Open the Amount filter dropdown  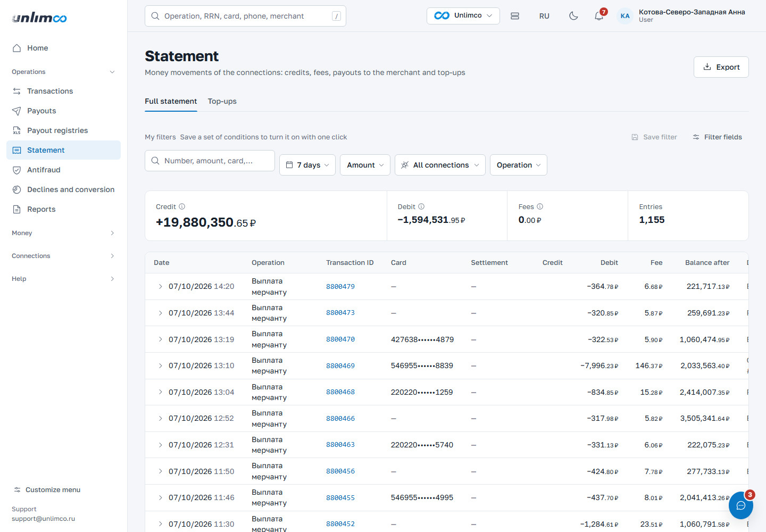365,165
